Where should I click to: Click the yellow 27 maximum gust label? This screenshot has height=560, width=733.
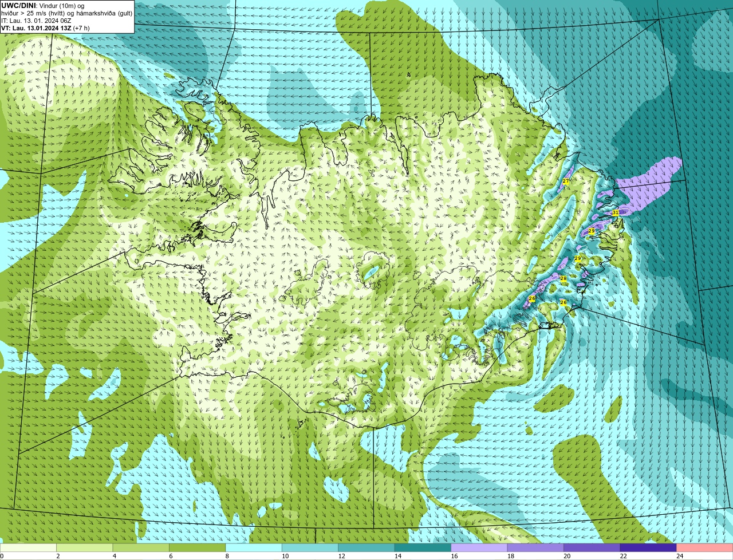pyautogui.click(x=566, y=181)
